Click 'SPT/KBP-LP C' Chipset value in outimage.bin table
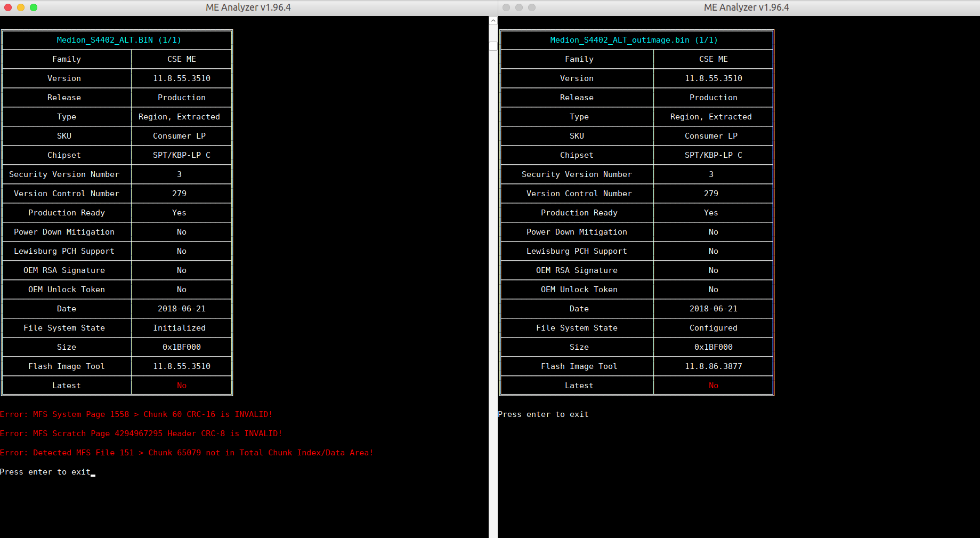 click(714, 155)
